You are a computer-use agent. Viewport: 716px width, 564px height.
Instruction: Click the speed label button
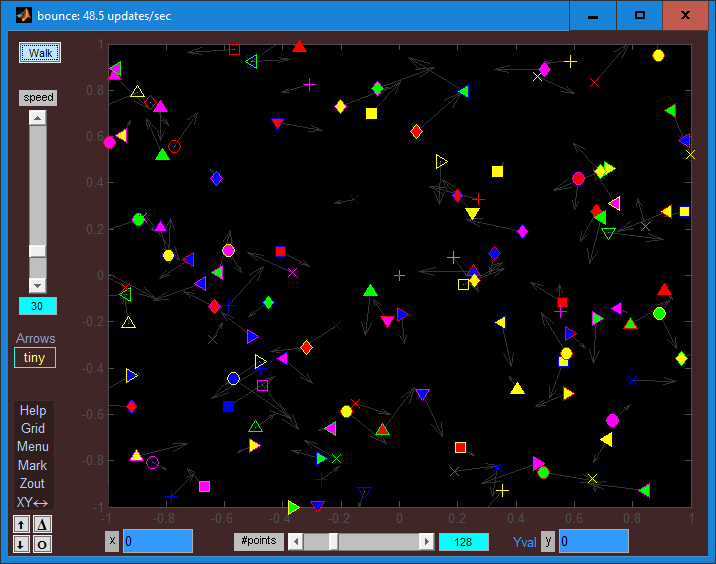38,97
